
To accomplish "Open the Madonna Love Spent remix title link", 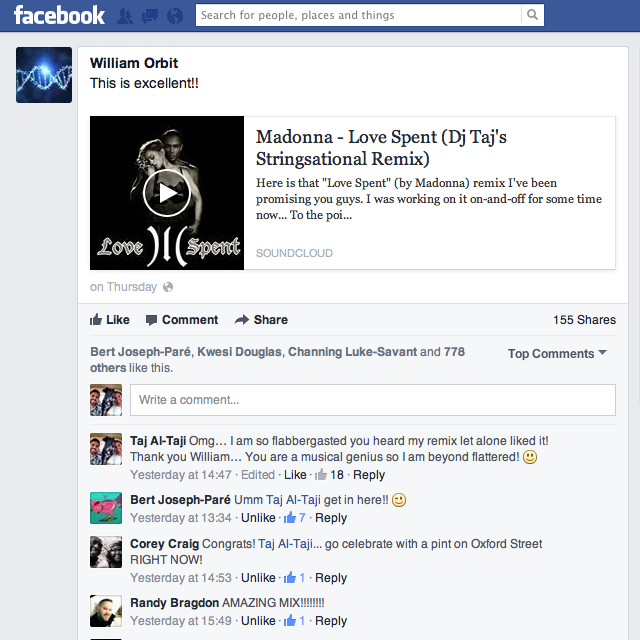I will coord(381,147).
